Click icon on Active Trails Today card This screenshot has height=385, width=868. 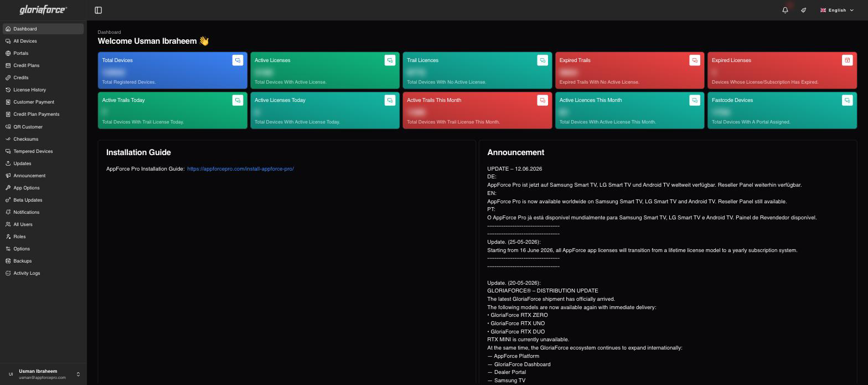click(237, 100)
